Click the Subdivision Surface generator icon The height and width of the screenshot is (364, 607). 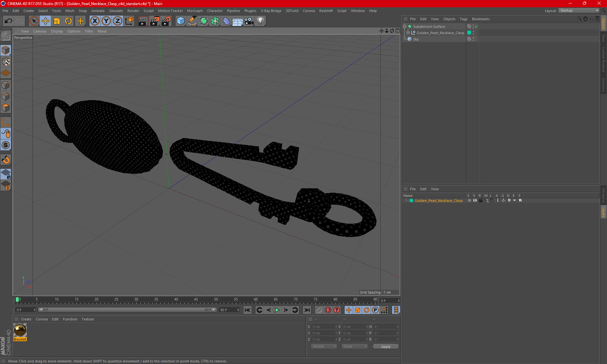204,21
